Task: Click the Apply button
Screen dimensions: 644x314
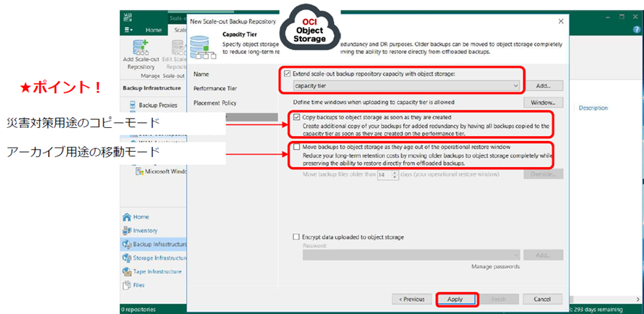Action: (x=455, y=299)
